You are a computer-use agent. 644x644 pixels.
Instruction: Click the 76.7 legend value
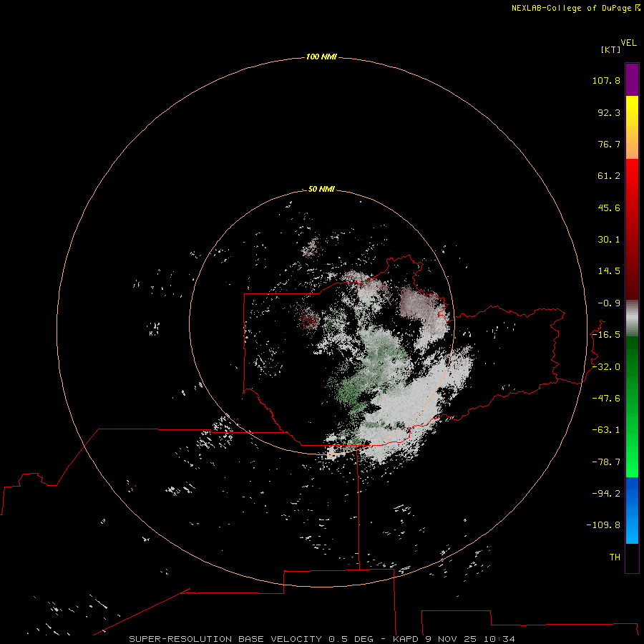(609, 144)
